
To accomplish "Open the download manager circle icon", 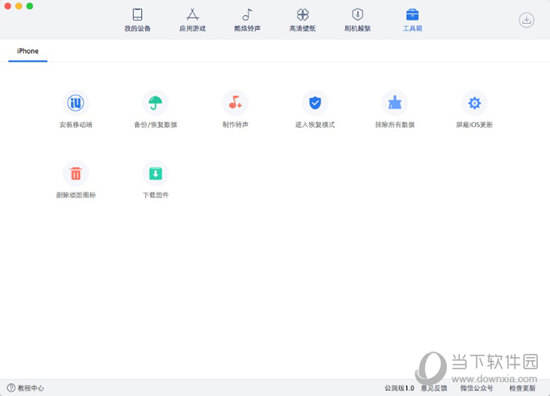I will pos(526,20).
